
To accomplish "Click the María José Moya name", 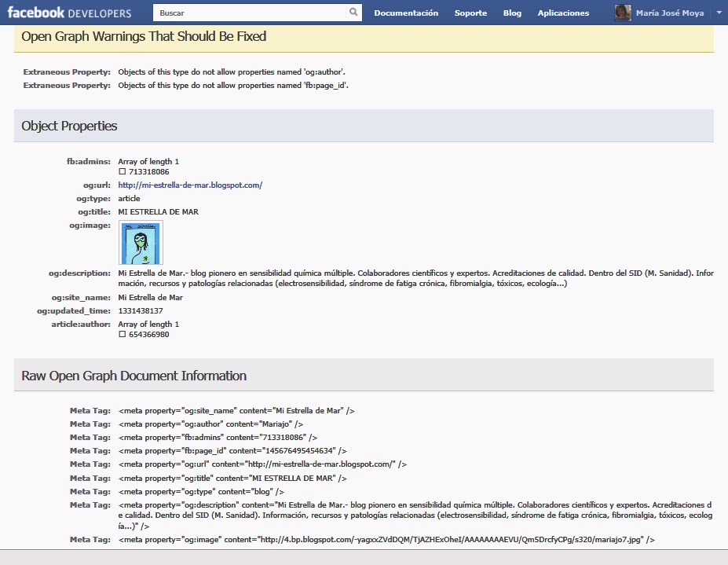I will pos(670,13).
